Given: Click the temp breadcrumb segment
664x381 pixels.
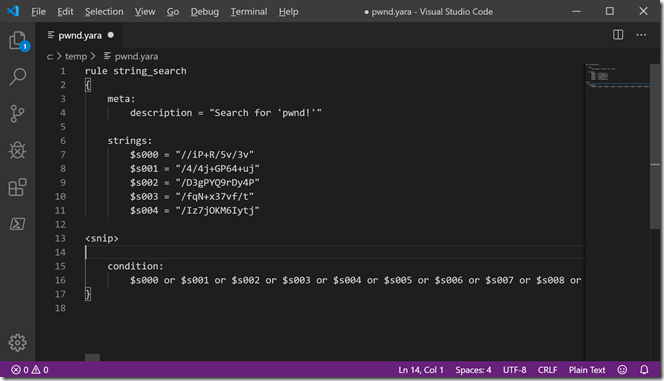Looking at the screenshot, I should (76, 56).
